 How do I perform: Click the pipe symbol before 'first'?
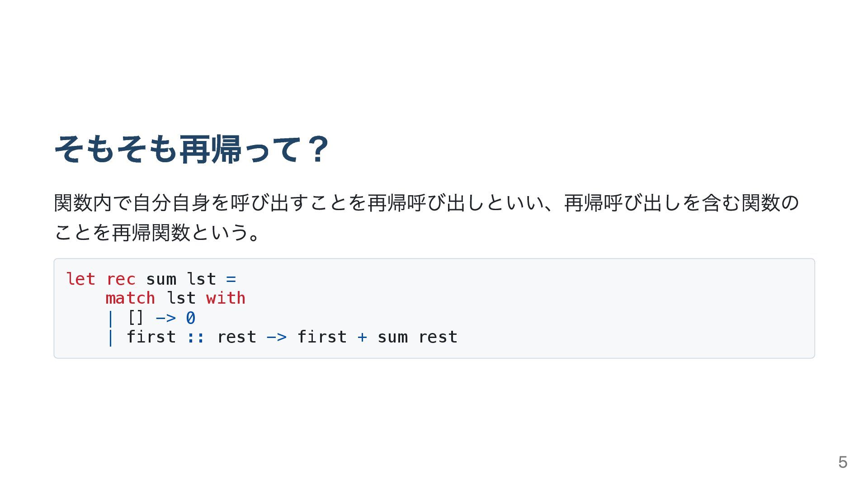(x=110, y=338)
